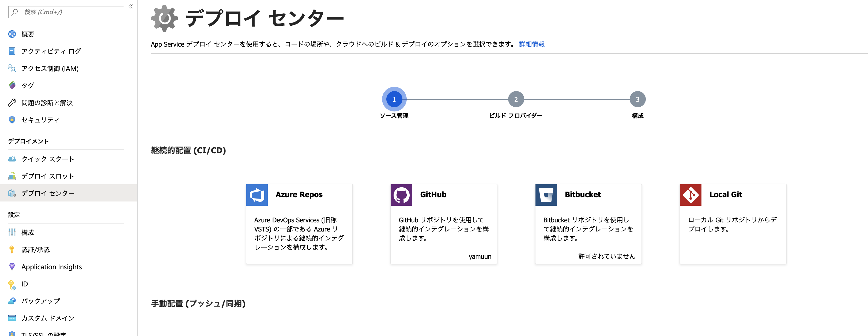868x336 pixels.
Task: Select step 1 ソース管理 circle
Action: [x=394, y=99]
